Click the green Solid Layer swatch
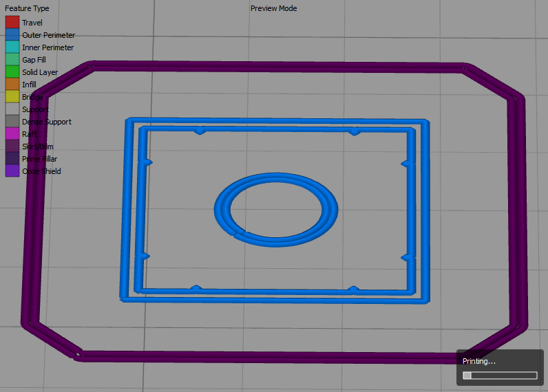This screenshot has height=392, width=548. coord(12,72)
